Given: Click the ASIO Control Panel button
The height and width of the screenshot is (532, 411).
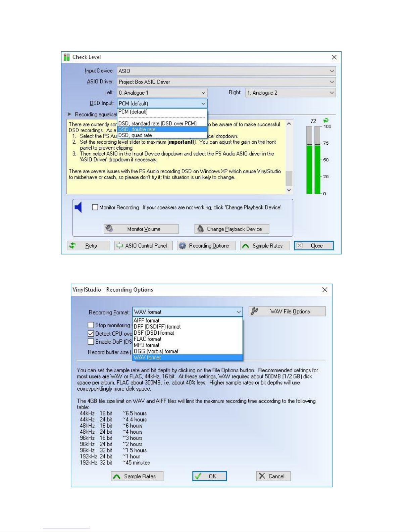Looking at the screenshot, I should pyautogui.click(x=143, y=246).
